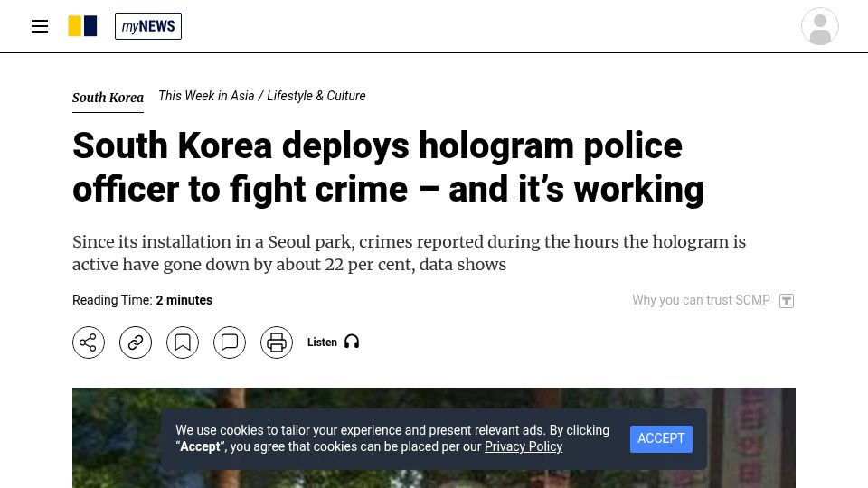Click the headphones icon

pyautogui.click(x=352, y=342)
